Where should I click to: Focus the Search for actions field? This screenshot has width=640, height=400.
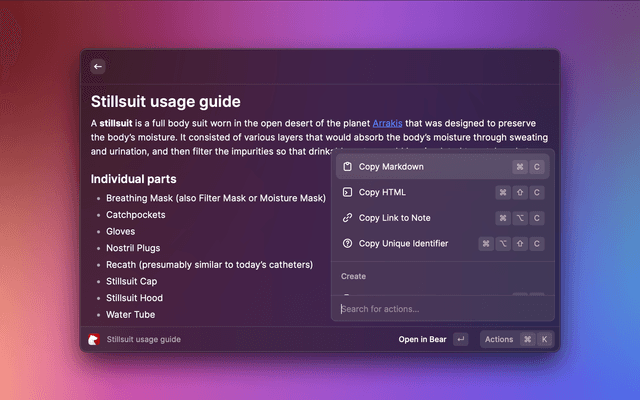point(440,309)
